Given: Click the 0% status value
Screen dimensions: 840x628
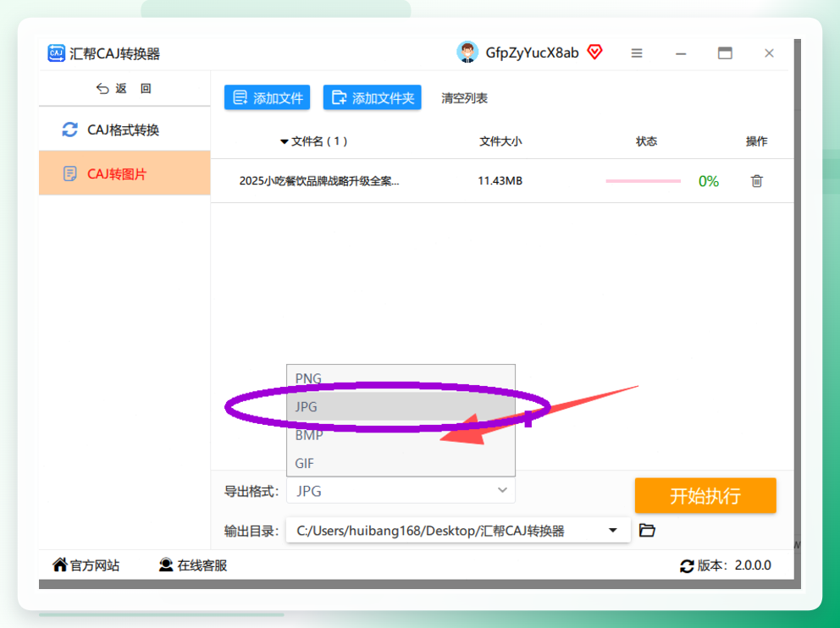Looking at the screenshot, I should [708, 181].
